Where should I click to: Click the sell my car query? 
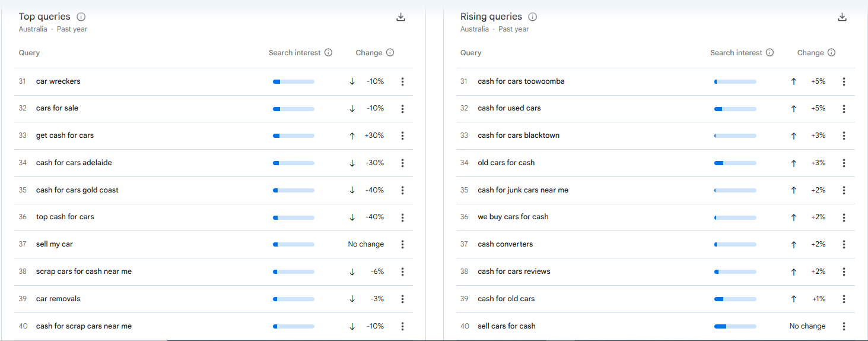point(55,244)
